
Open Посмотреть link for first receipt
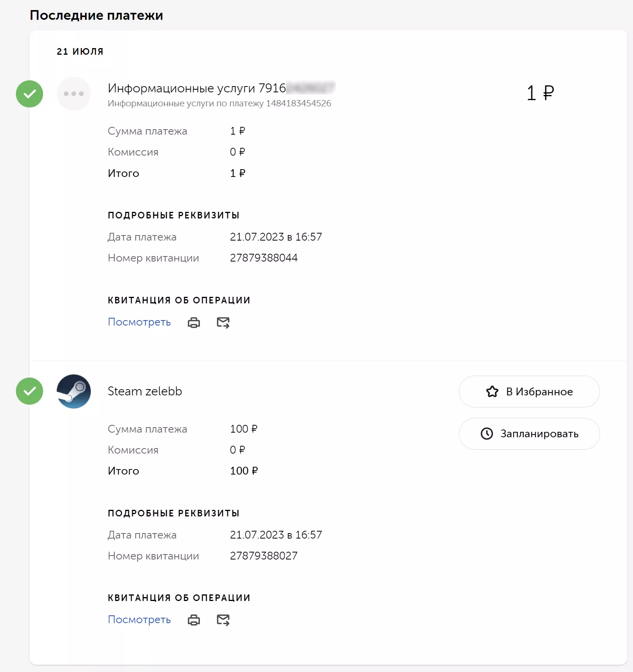(139, 322)
